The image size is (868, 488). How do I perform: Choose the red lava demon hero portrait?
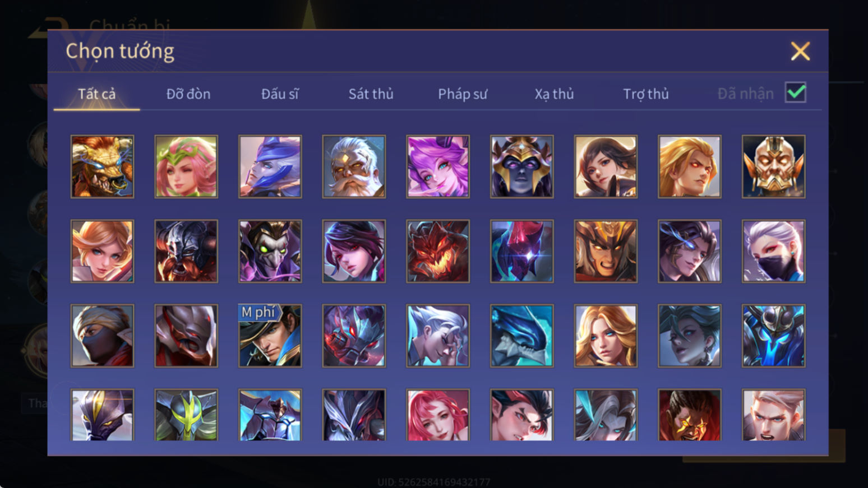[x=438, y=251]
